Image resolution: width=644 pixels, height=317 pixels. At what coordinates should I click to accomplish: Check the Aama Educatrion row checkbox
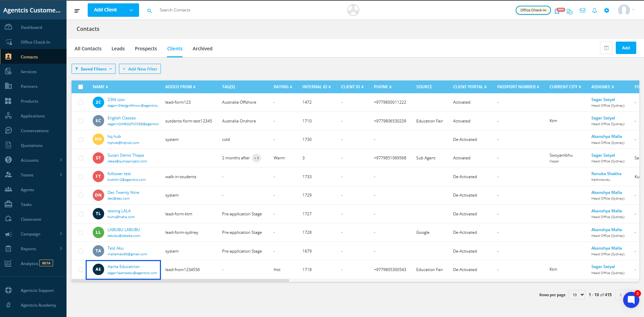(81, 270)
